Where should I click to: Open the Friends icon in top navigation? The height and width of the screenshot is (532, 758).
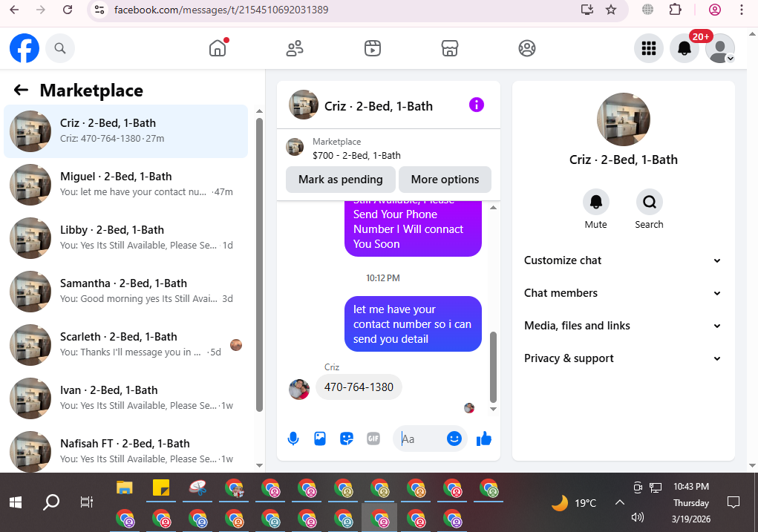point(295,48)
